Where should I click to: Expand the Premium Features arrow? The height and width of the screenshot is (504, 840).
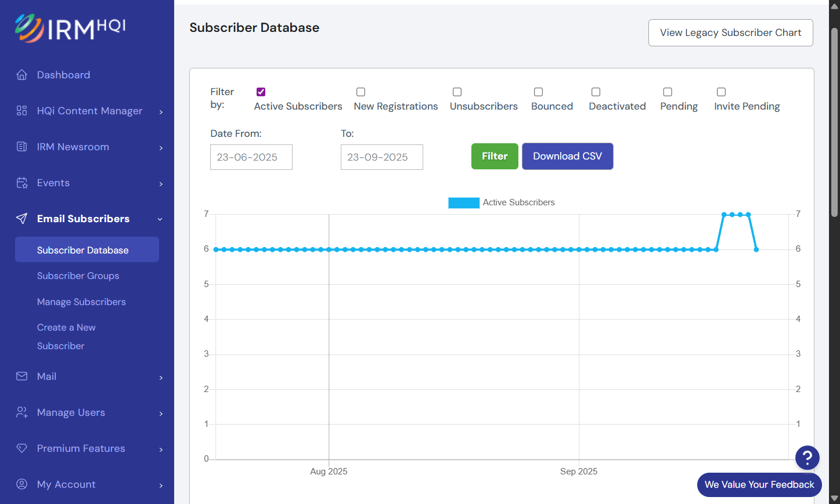tap(161, 449)
